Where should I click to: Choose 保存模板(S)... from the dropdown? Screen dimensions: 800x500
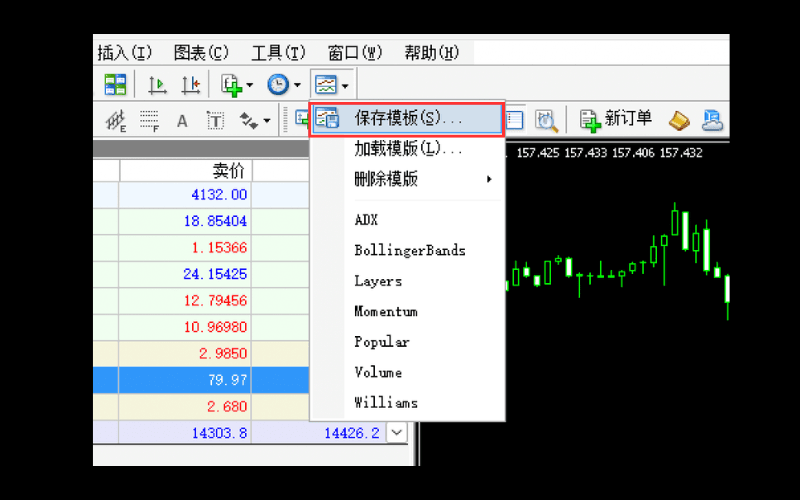[x=407, y=118]
